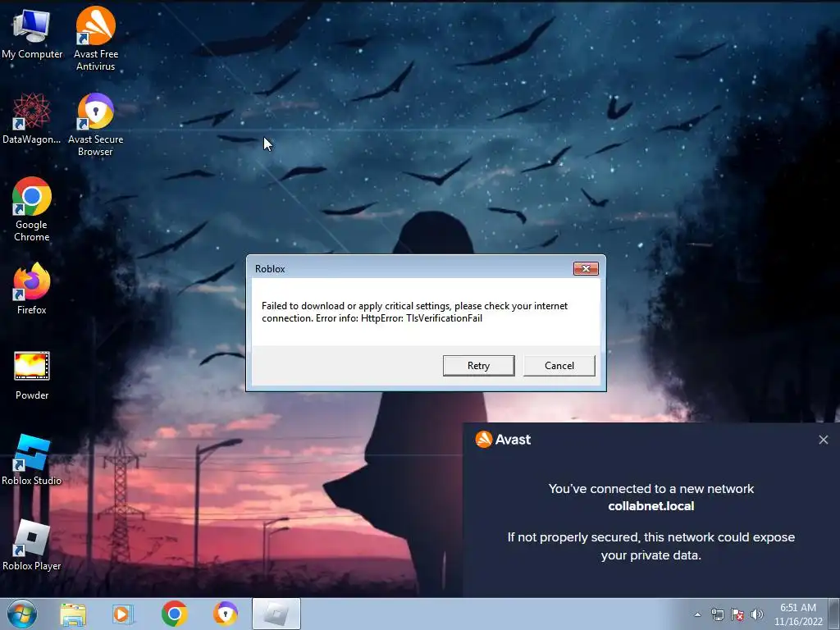Click Retry in the Roblox dialog
840x630 pixels.
478,365
